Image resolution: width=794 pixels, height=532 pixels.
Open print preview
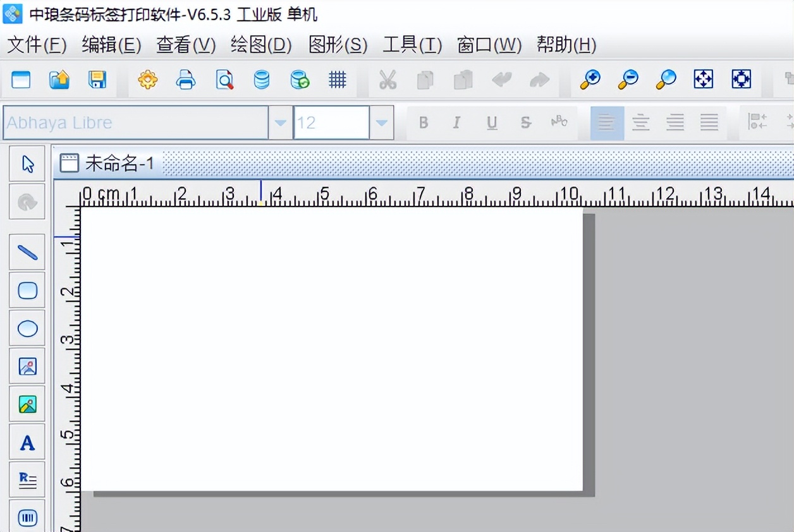[x=224, y=80]
